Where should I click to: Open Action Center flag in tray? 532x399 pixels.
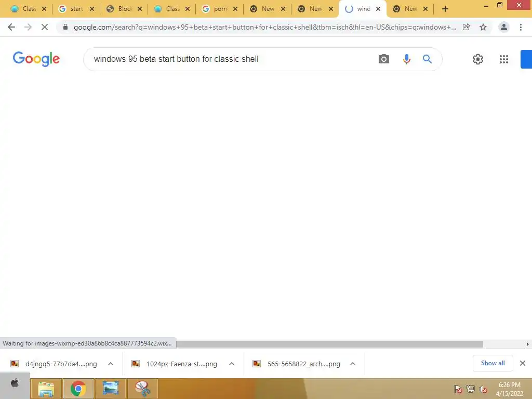pyautogui.click(x=458, y=389)
